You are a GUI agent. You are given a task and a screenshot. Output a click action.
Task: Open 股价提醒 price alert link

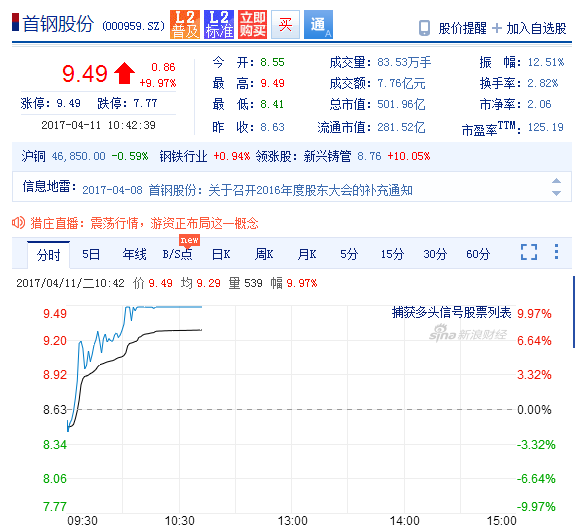point(462,28)
